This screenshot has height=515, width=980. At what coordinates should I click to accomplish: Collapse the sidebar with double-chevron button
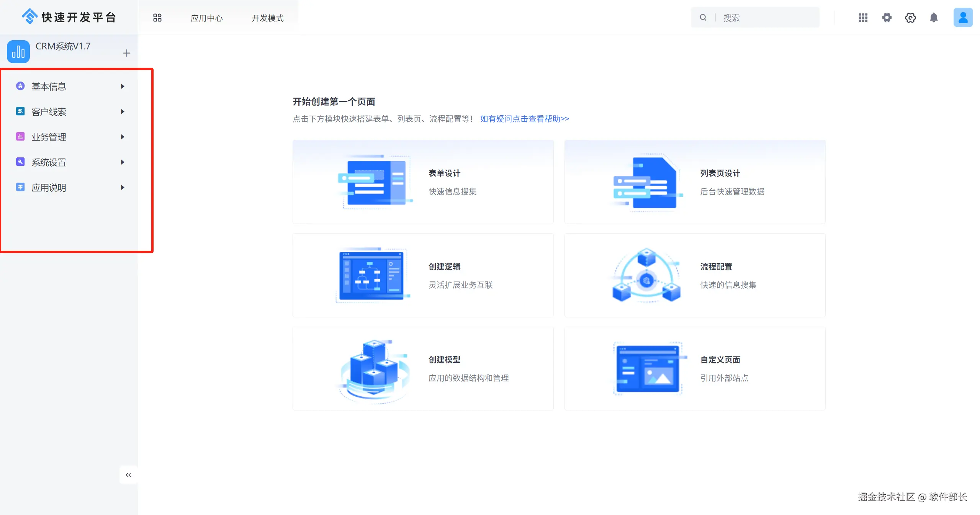click(128, 475)
